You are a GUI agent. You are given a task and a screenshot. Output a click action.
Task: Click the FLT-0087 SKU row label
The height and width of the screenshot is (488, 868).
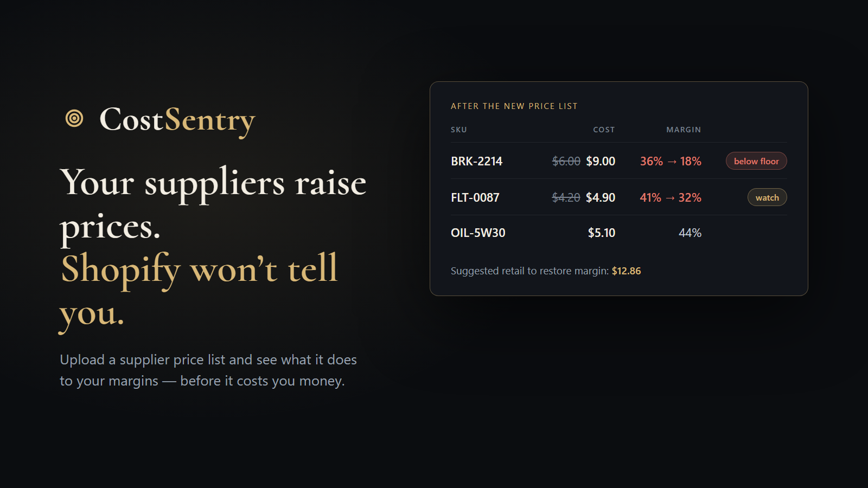point(475,197)
